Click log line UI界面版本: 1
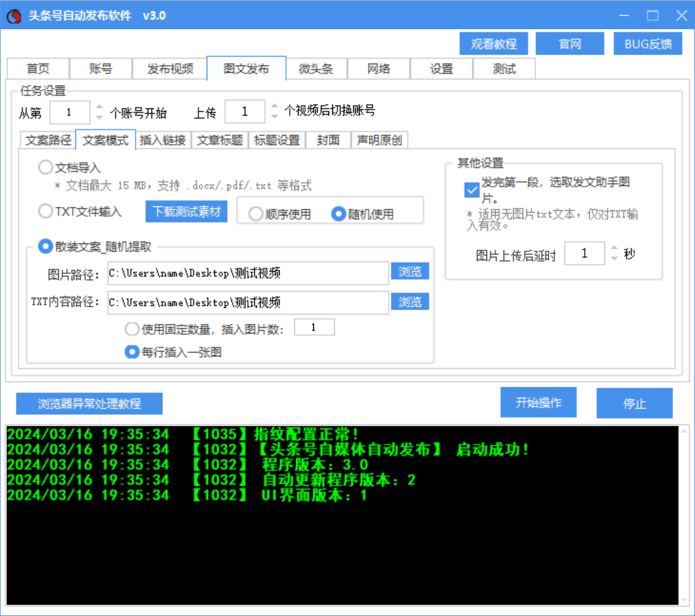 [x=187, y=494]
